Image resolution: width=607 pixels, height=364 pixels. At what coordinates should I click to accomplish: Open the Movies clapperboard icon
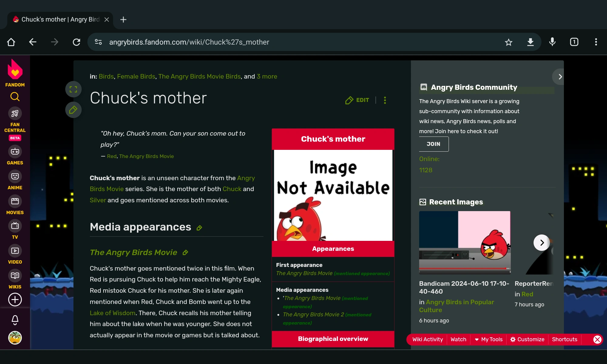[15, 201]
